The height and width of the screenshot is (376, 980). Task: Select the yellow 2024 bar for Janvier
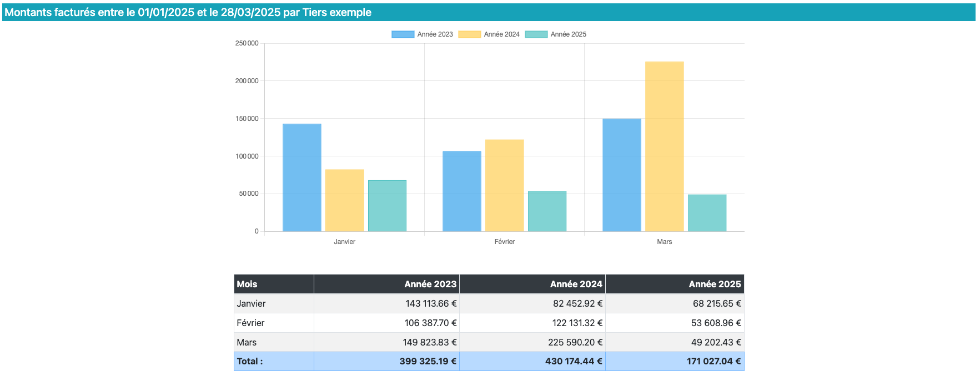point(344,200)
